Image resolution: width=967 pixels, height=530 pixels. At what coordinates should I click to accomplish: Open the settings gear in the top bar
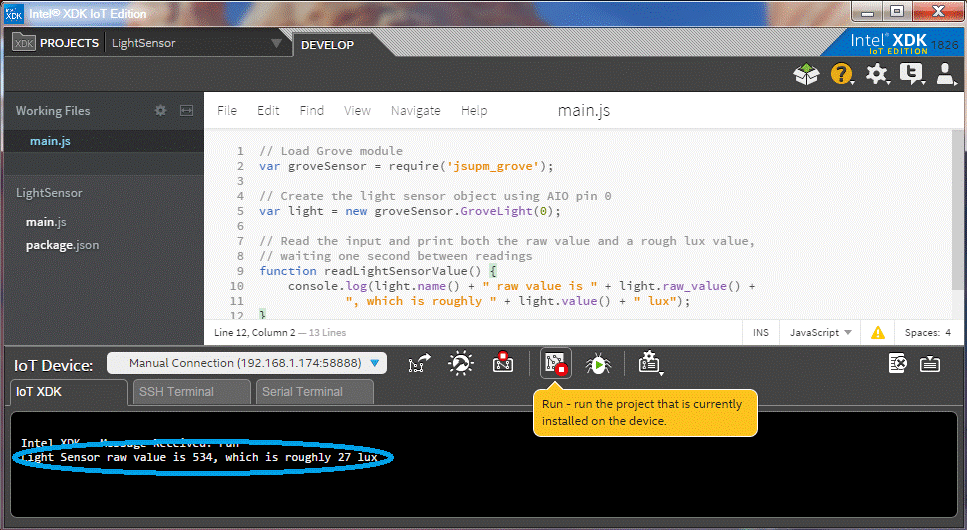[x=876, y=74]
